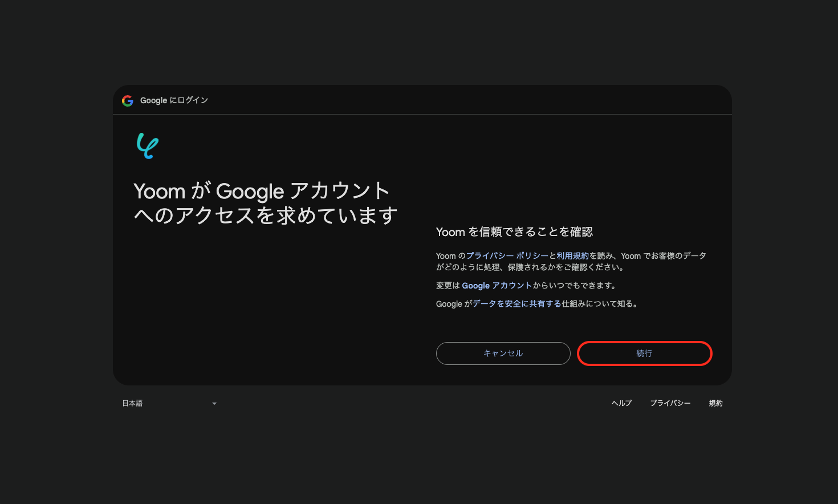The image size is (838, 504).
Task: Click the "仕組みについて知る" text
Action: [600, 304]
